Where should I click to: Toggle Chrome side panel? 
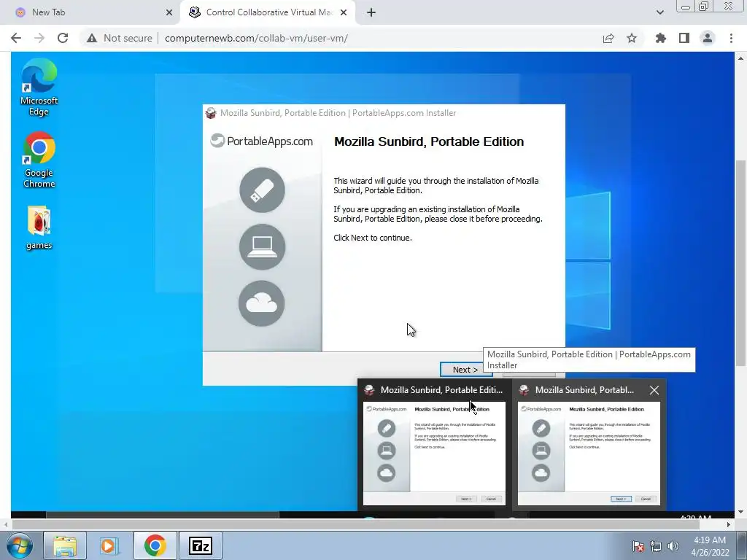[x=684, y=38]
